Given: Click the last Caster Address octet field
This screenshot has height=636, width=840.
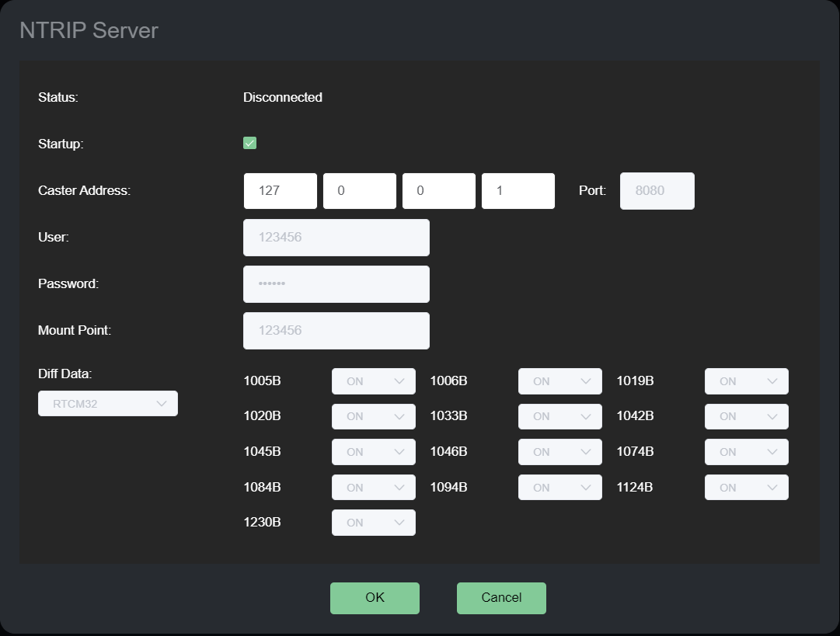Looking at the screenshot, I should (518, 191).
